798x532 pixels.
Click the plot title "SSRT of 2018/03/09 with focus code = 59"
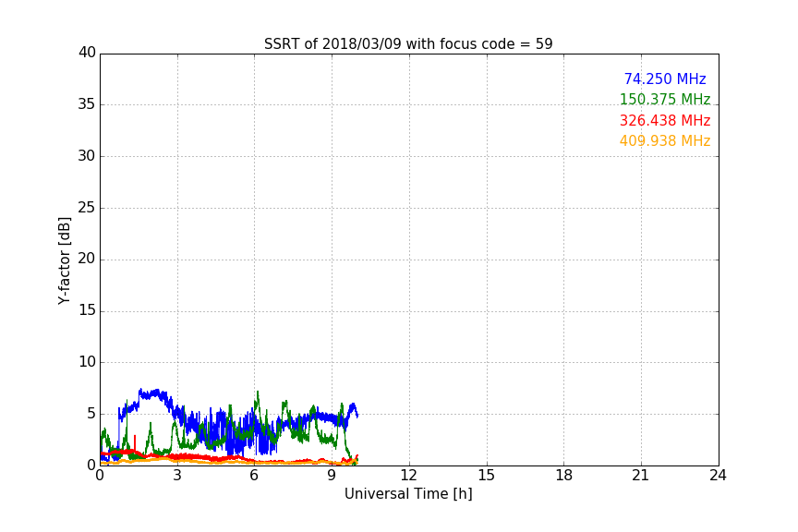pos(408,44)
